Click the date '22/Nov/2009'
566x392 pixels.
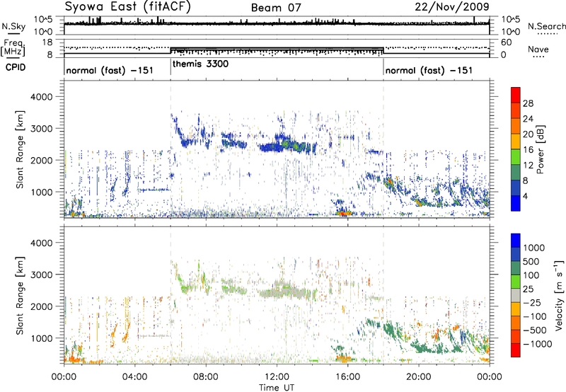tap(452, 7)
